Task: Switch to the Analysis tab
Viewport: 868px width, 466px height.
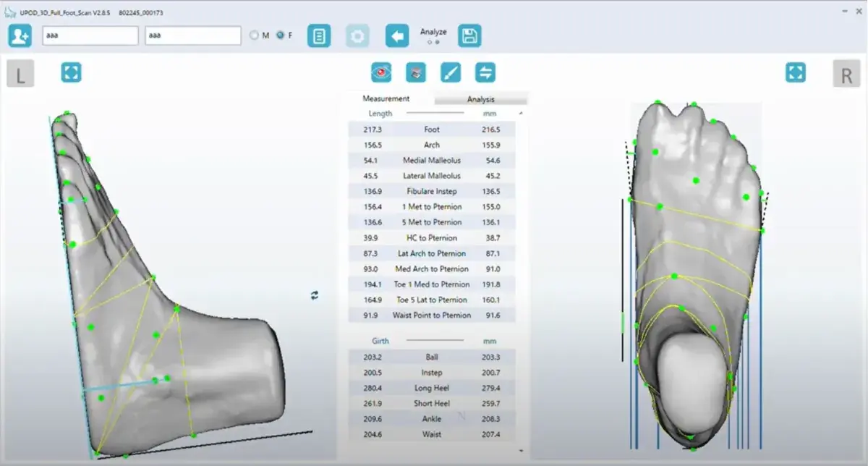Action: click(481, 98)
